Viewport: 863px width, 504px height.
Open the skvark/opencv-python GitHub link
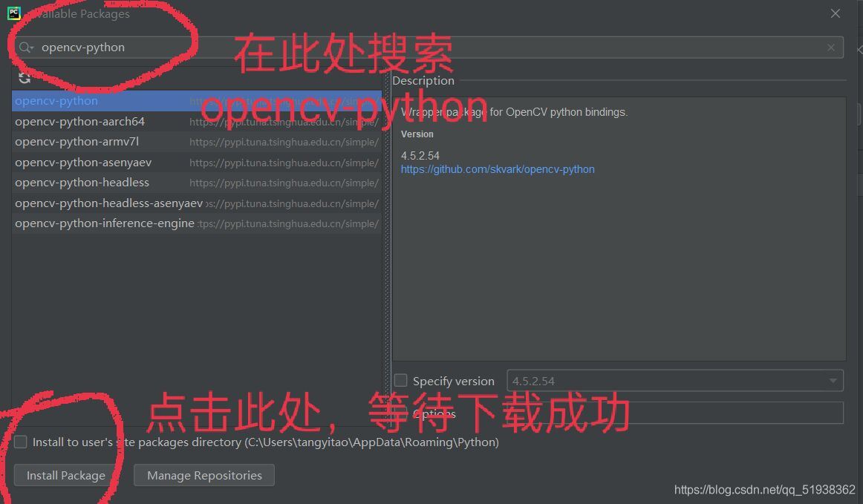[498, 169]
